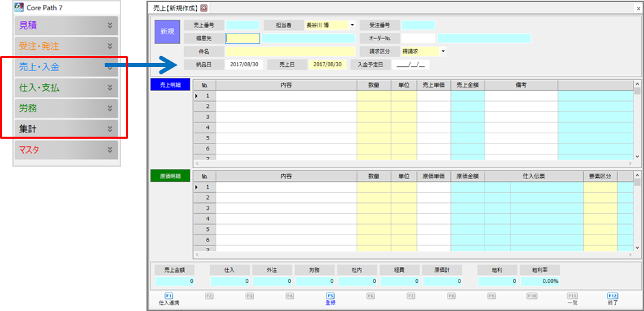The image size is (644, 311).
Task: Close the 売上【新規作成】 tab
Action: [x=204, y=7]
